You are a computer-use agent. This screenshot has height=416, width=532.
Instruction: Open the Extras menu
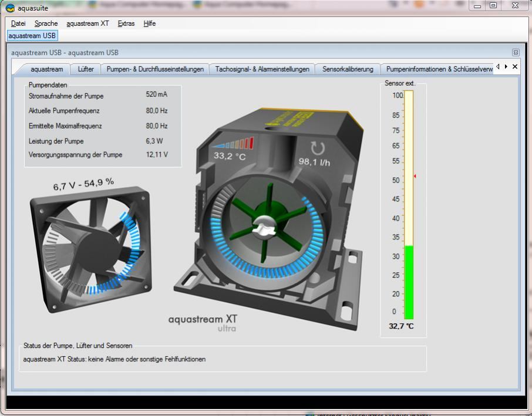pos(126,23)
